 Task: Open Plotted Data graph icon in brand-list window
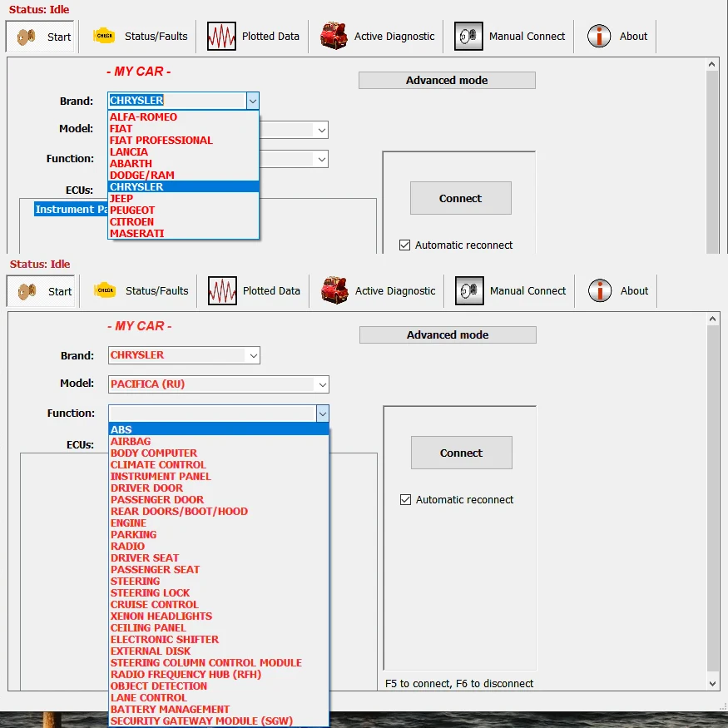click(x=221, y=37)
